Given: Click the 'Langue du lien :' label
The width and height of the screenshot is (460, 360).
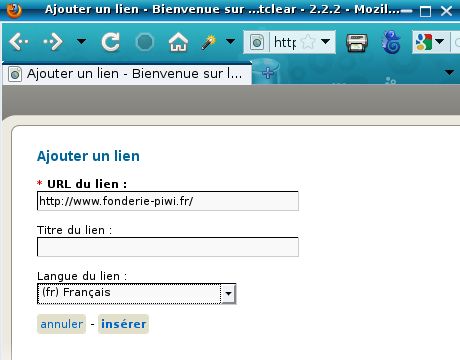Looking at the screenshot, I should 82,276.
